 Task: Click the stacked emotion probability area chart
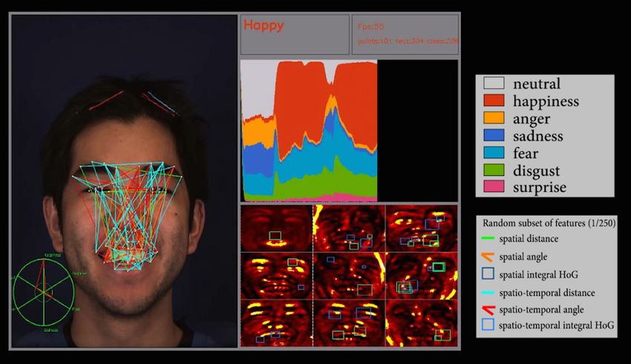pyautogui.click(x=309, y=130)
